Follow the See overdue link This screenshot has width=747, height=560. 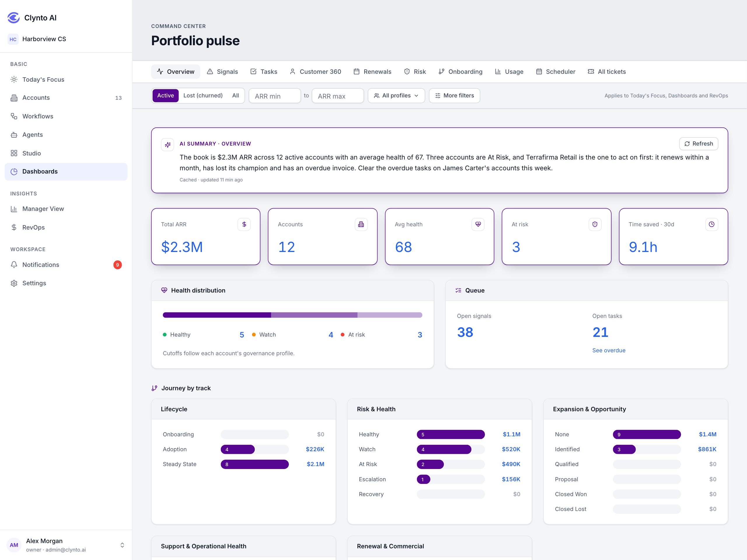[609, 350]
